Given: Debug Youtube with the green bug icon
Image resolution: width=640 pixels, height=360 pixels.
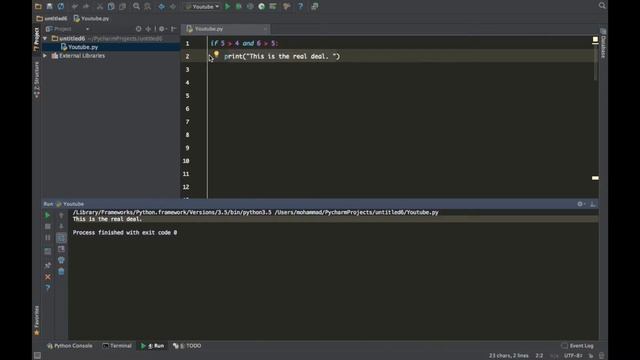Looking at the screenshot, I should [239, 7].
